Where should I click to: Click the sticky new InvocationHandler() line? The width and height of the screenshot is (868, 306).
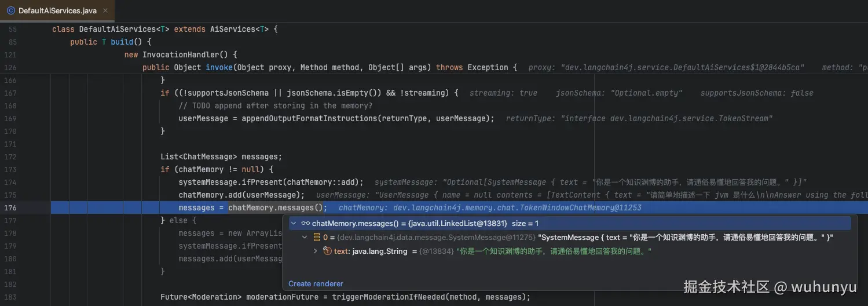pos(181,54)
